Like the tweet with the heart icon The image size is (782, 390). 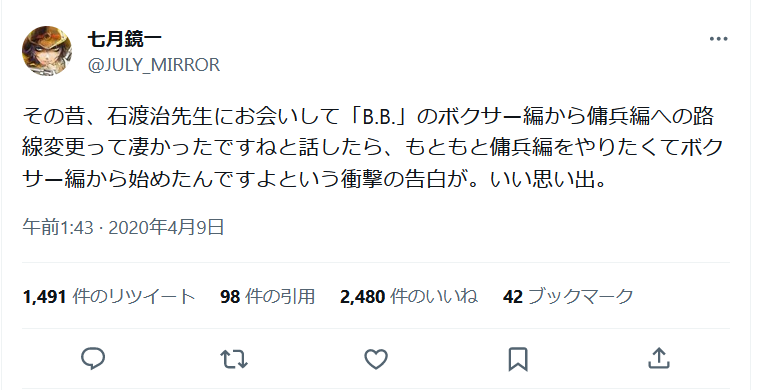376,359
